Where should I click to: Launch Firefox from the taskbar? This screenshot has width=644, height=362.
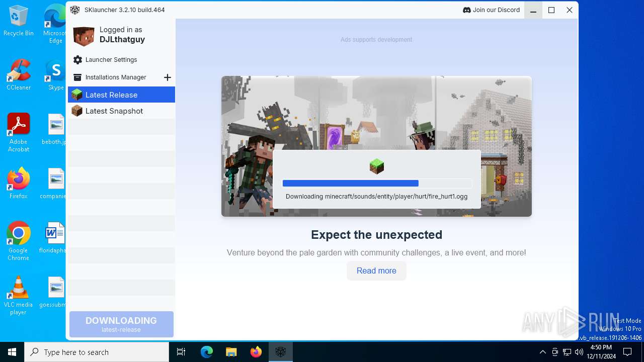[256, 352]
